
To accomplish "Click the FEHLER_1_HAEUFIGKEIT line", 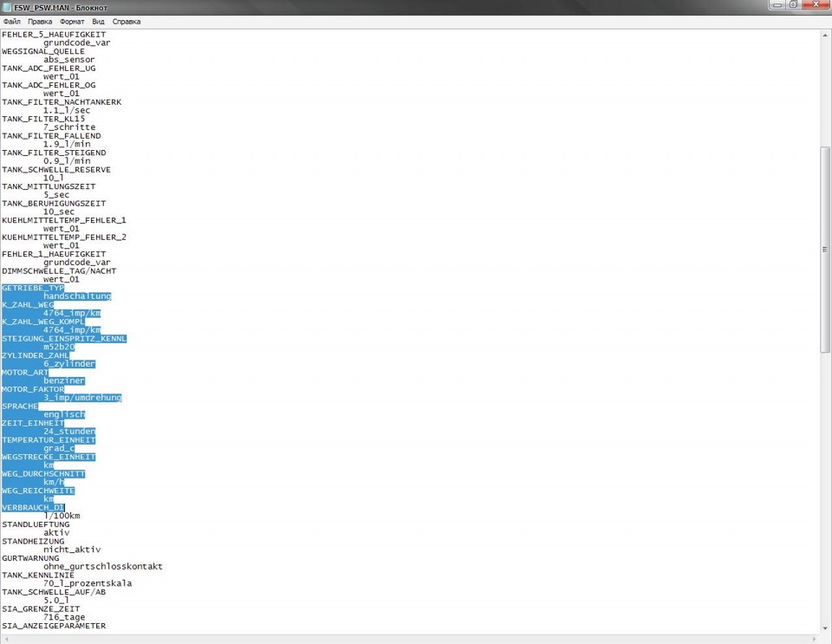I will point(54,254).
